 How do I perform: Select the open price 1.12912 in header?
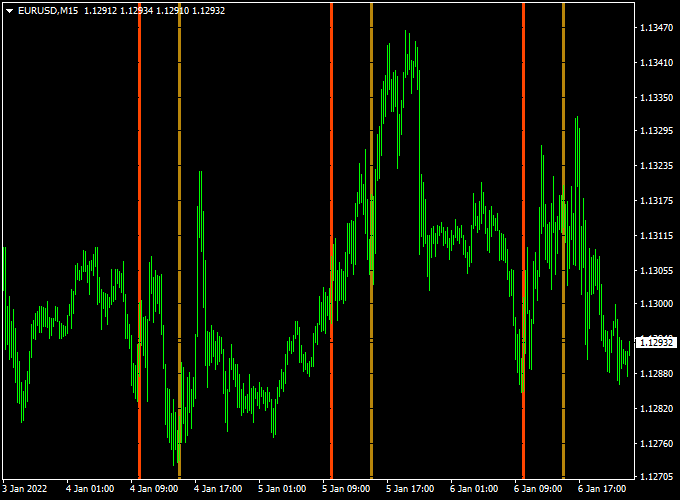click(101, 11)
